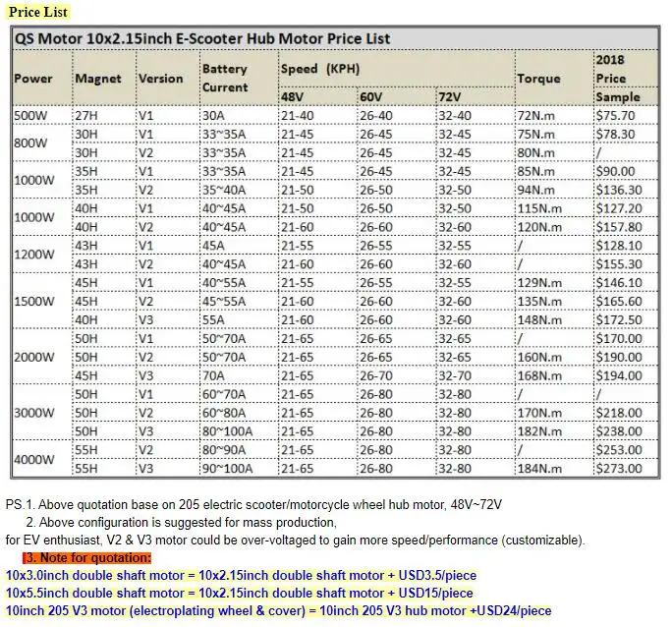Click the '$273.00' price cell

(x=619, y=469)
